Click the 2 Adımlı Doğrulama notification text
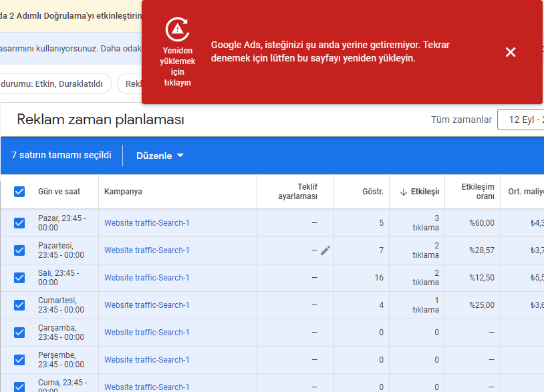This screenshot has width=544, height=392. (71, 16)
